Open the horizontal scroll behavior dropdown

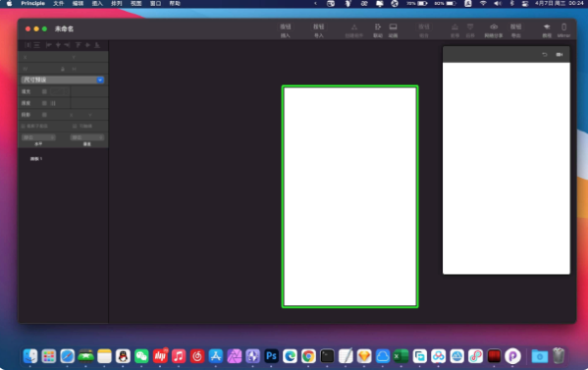pyautogui.click(x=38, y=137)
